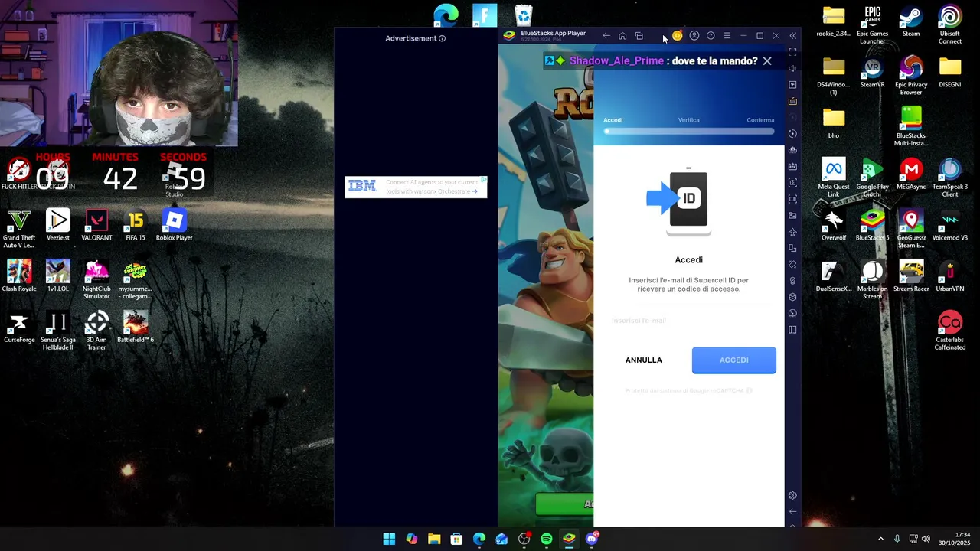The width and height of the screenshot is (980, 551).
Task: Click BlueStacks record screen icon
Action: tap(792, 199)
